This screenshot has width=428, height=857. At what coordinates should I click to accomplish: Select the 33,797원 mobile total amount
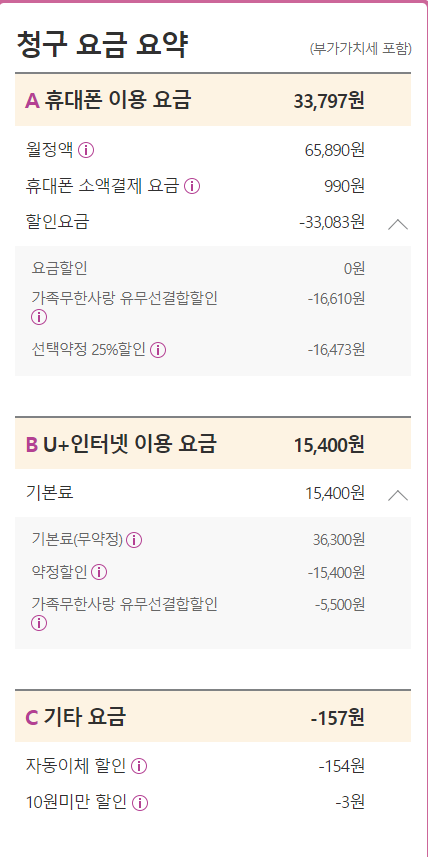(329, 101)
